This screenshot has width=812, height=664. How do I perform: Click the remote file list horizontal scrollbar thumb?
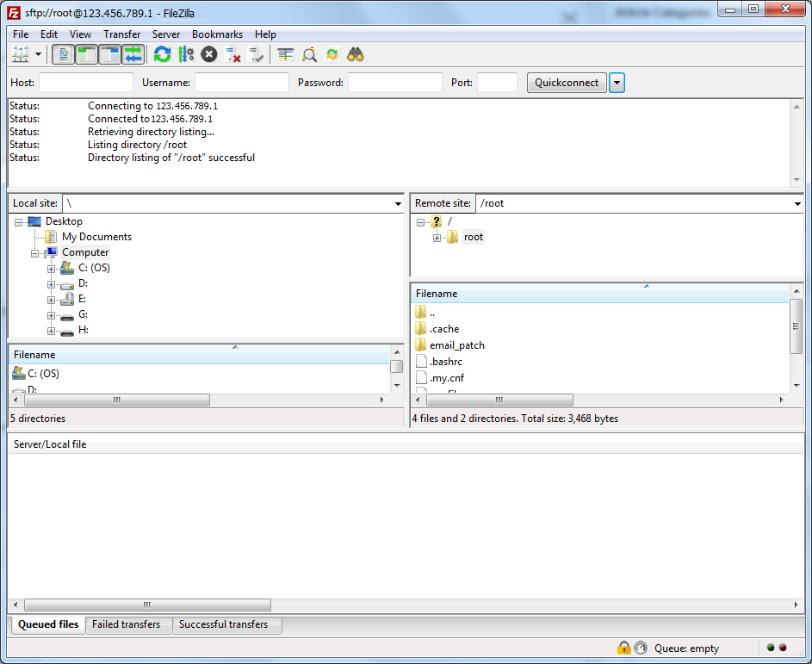(x=499, y=400)
